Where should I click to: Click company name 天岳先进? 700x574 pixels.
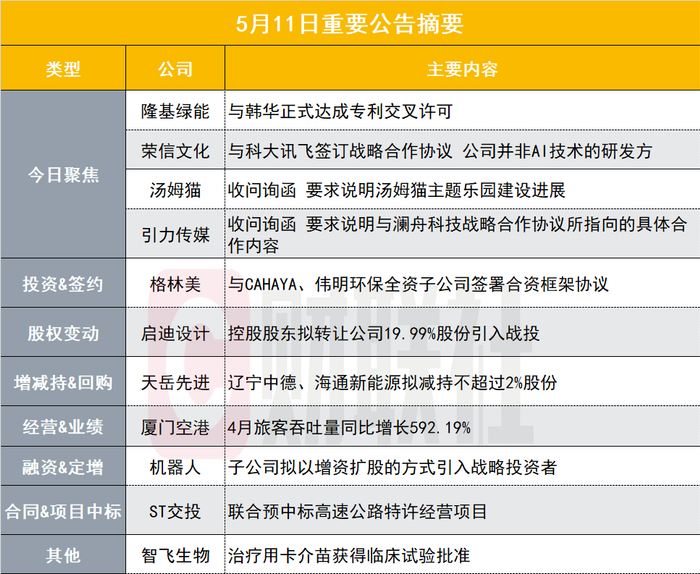coord(175,382)
